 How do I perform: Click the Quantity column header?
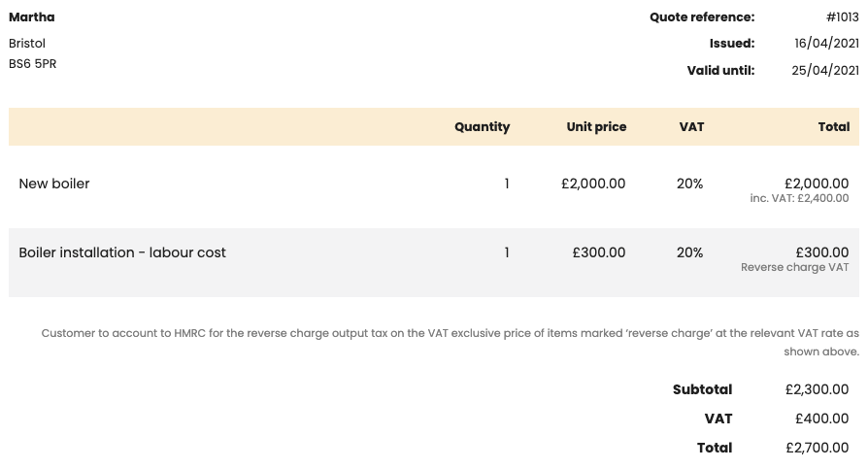(482, 127)
